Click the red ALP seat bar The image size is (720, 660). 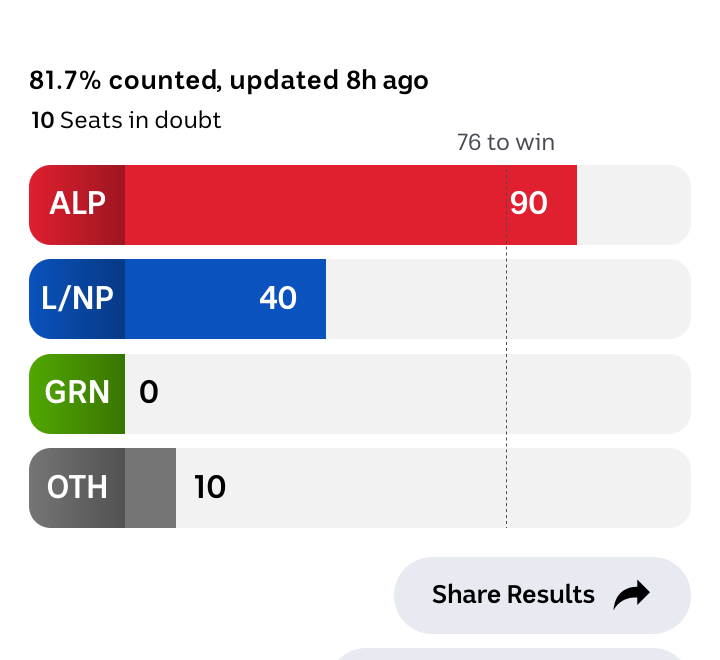[351, 205]
